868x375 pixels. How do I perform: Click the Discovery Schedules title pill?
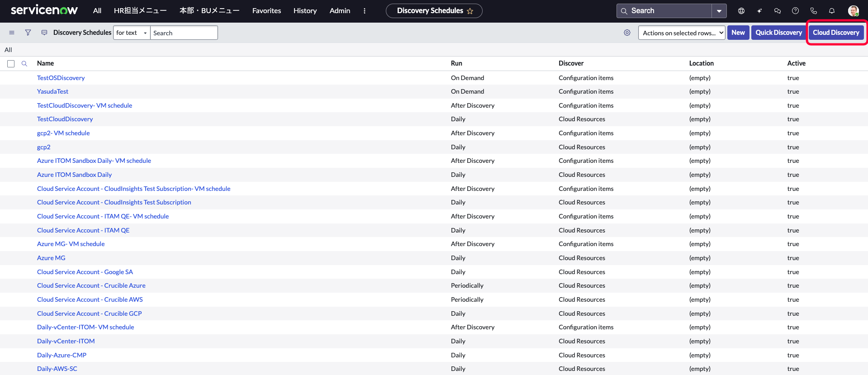(x=434, y=11)
